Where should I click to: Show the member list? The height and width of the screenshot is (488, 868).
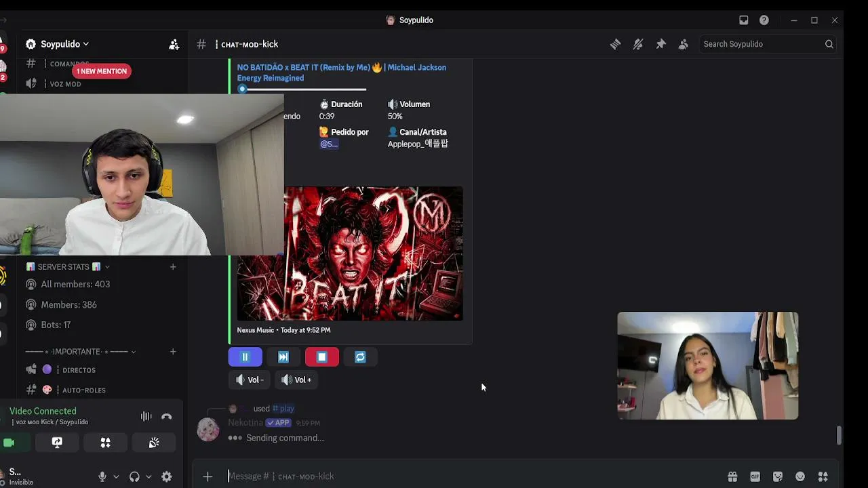tap(684, 44)
